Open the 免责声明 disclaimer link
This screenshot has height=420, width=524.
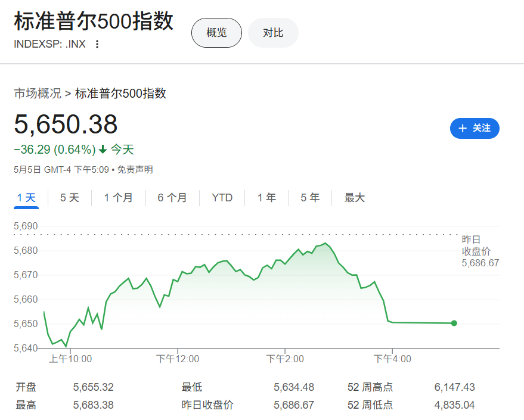pos(135,170)
